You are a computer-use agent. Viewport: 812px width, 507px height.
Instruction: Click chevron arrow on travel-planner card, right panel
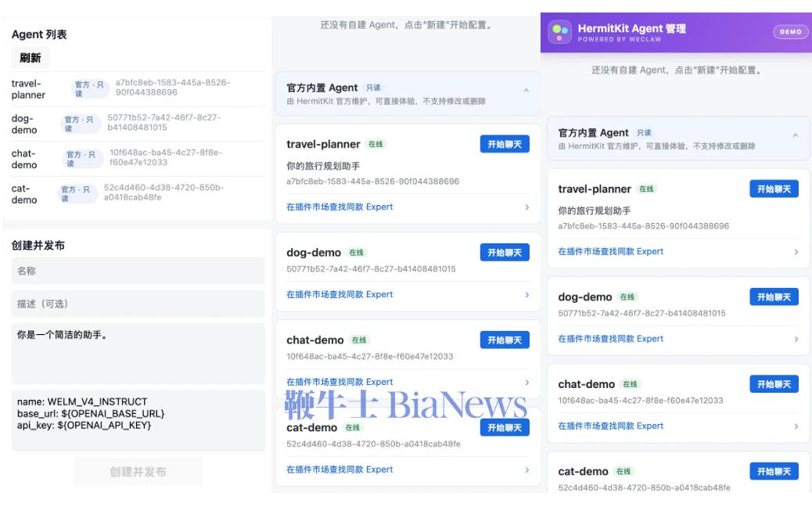(796, 252)
